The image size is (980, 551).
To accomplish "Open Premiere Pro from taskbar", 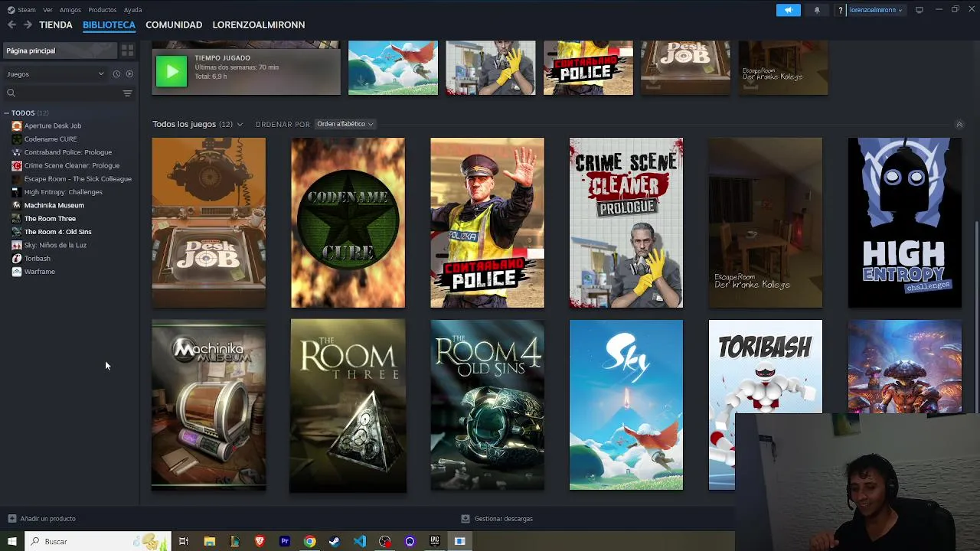I will [285, 541].
